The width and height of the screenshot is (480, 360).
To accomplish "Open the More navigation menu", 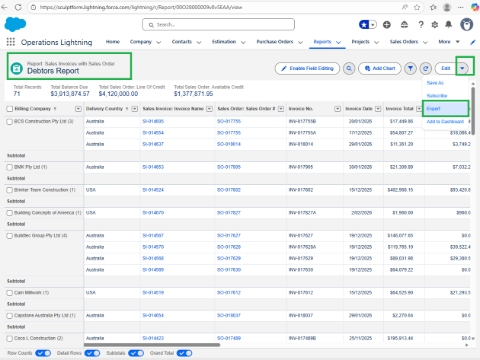I will 449,42.
